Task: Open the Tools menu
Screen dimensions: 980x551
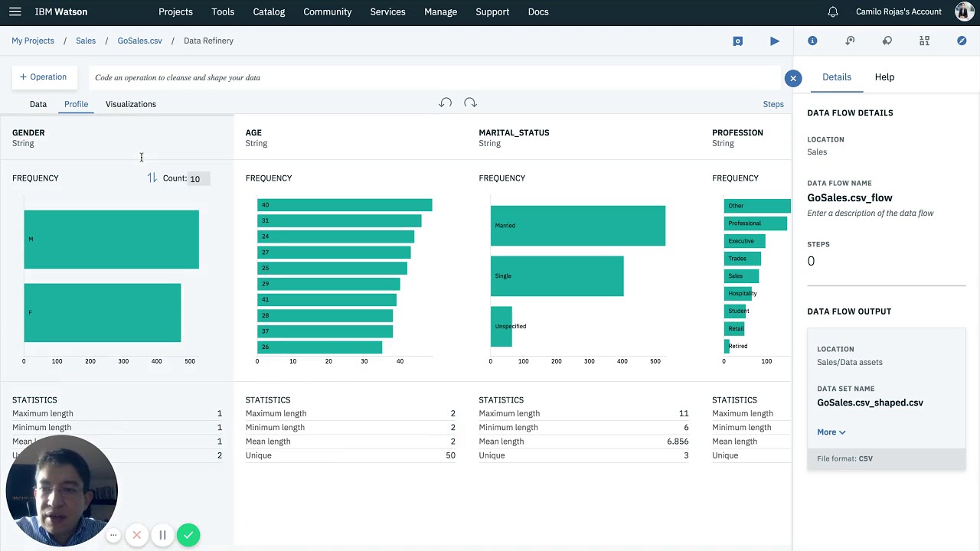Action: (x=223, y=11)
